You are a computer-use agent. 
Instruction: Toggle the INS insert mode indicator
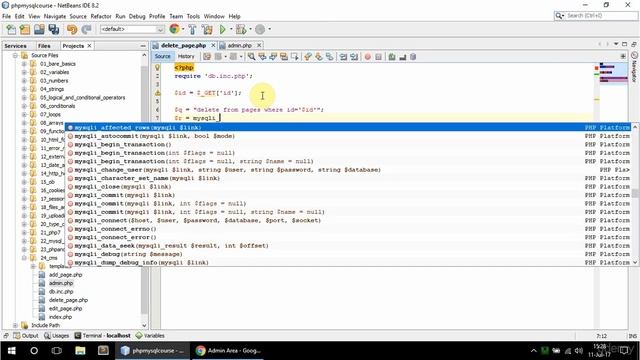pyautogui.click(x=633, y=336)
